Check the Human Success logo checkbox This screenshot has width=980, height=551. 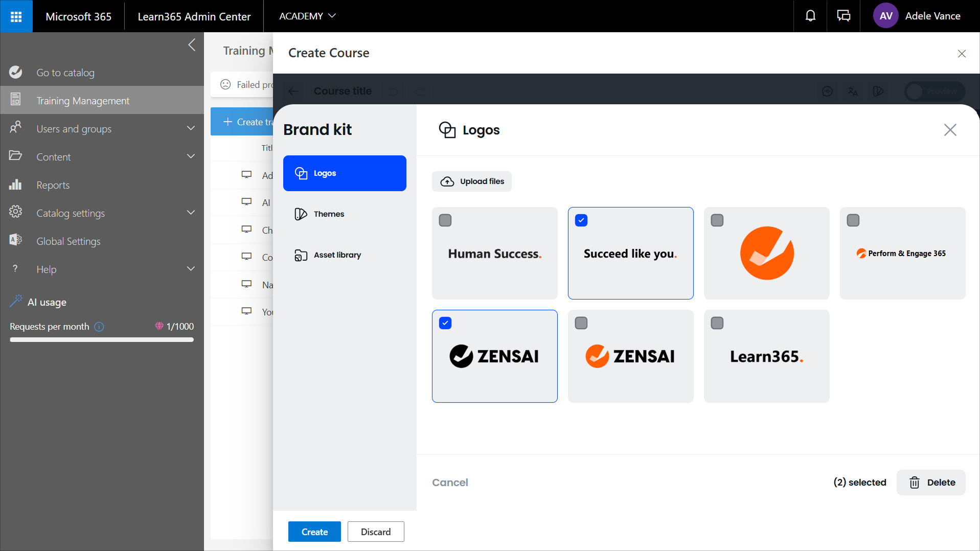(445, 220)
